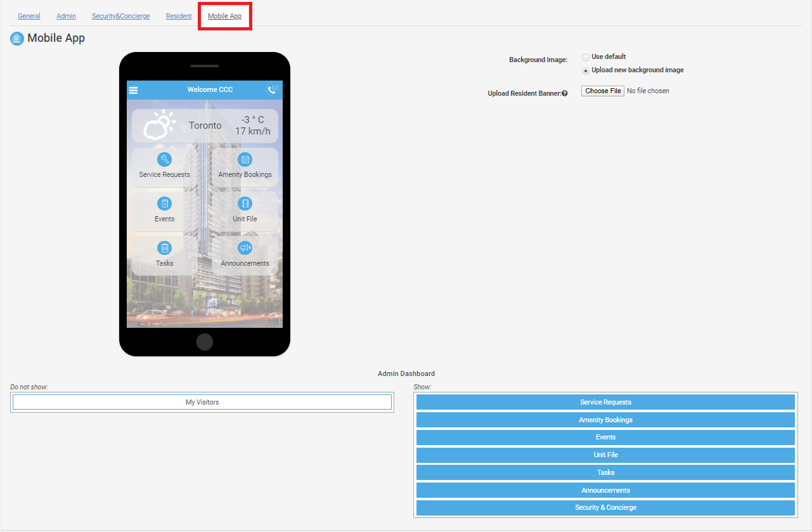This screenshot has height=532, width=812.
Task: Click the No file chosen text
Action: pos(648,91)
